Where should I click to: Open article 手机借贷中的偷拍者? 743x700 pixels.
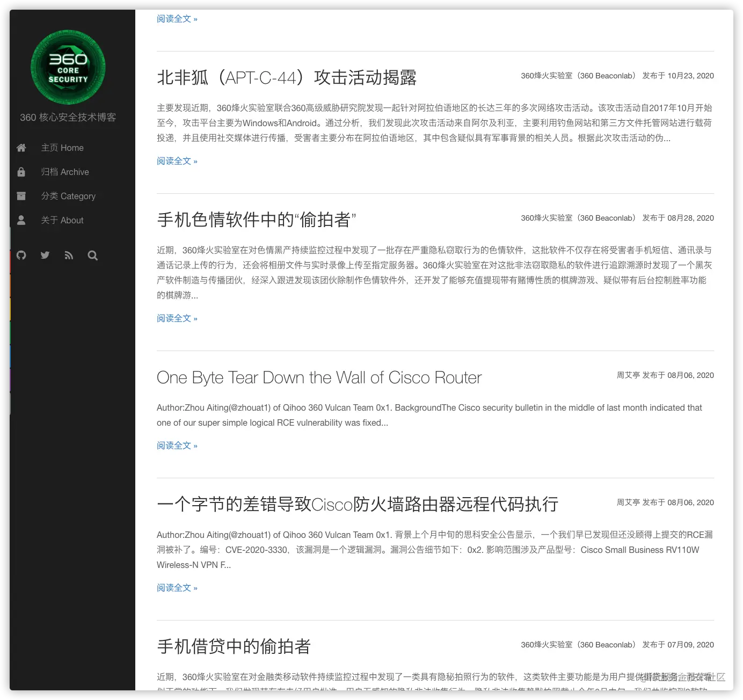[234, 646]
